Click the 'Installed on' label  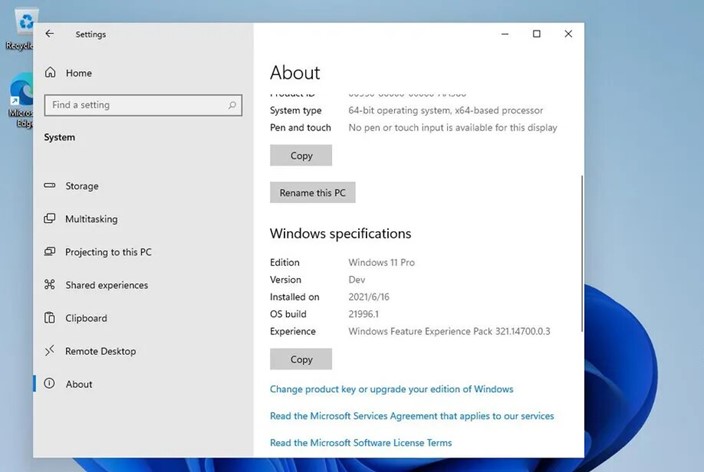click(295, 297)
